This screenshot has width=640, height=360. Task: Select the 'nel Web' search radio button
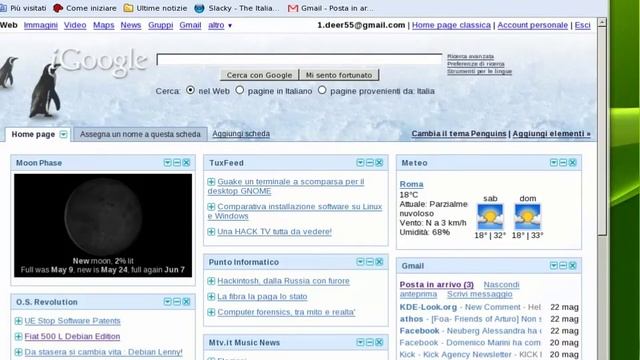[190, 90]
